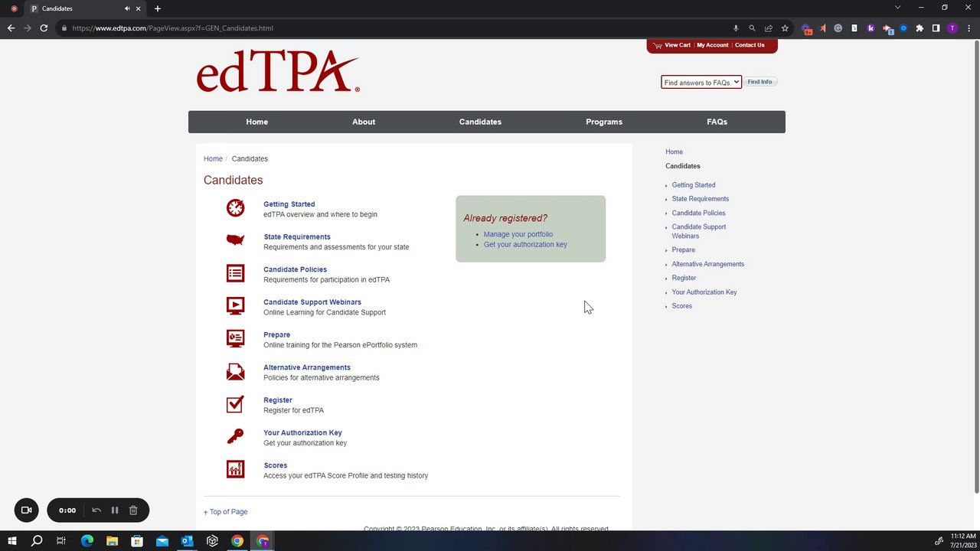Screen dimensions: 980x551
Task: Click Alternative Arrangements in the right sidebar
Action: (x=708, y=264)
